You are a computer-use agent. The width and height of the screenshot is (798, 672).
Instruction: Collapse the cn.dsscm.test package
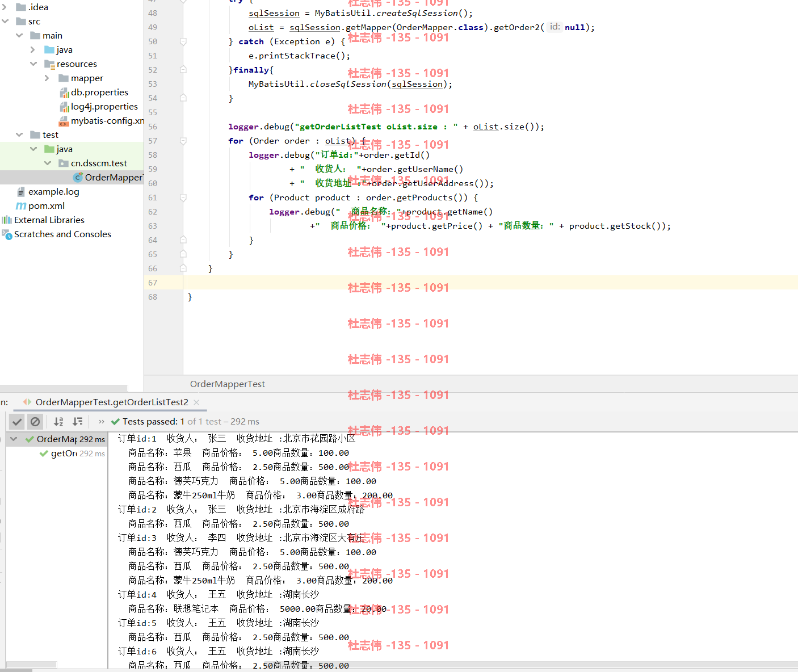48,163
